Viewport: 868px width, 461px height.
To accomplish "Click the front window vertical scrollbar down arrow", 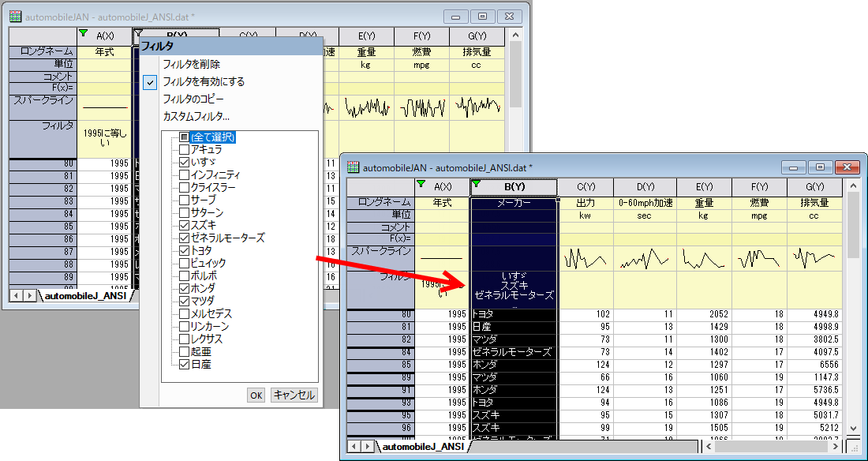I will coord(853,429).
